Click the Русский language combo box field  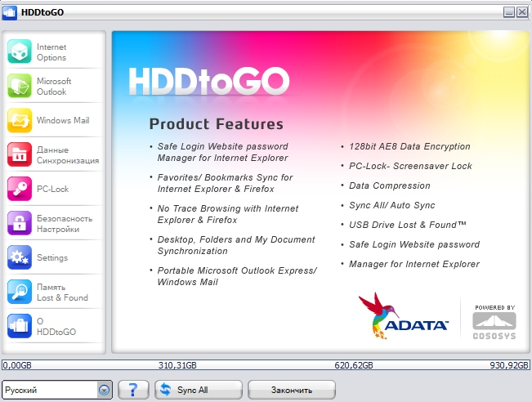point(49,390)
